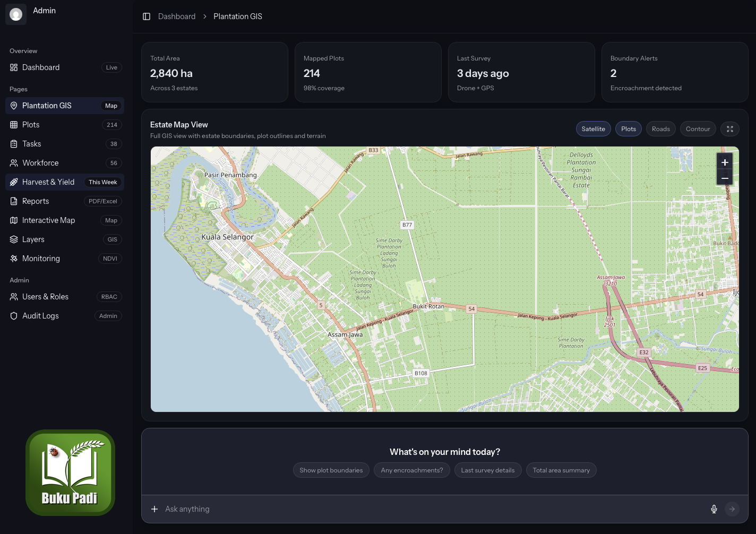The width and height of the screenshot is (756, 534).
Task: Open the Workforce page
Action: [x=65, y=163]
